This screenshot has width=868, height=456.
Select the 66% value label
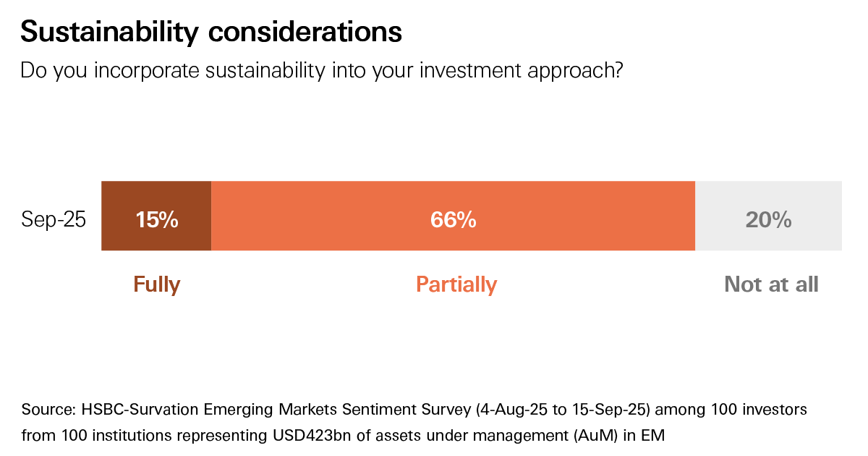coord(454,220)
